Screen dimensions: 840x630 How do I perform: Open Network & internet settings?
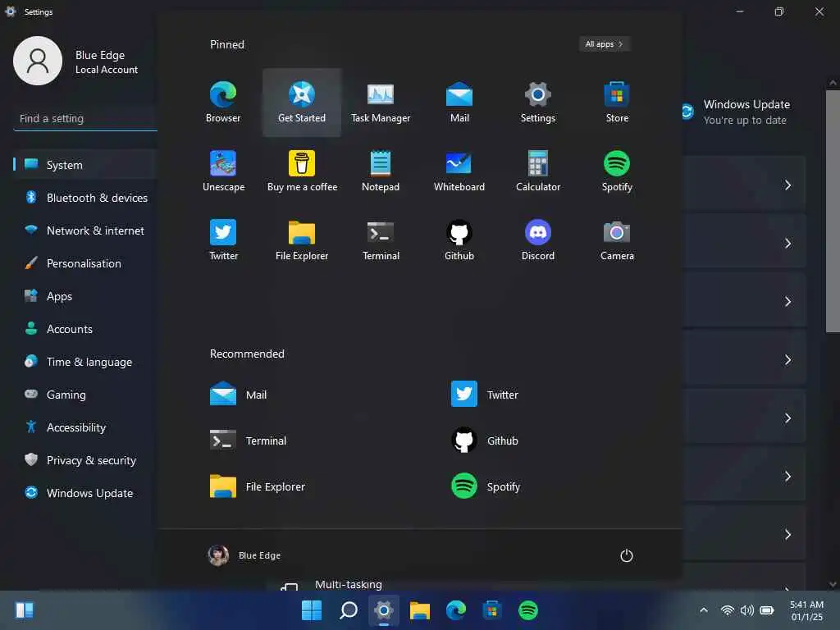point(84,231)
